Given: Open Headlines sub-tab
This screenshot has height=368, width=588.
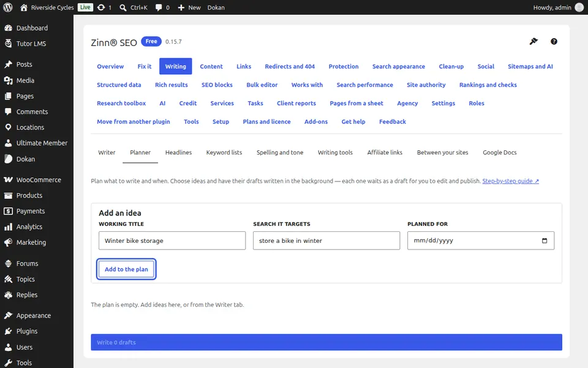Looking at the screenshot, I should click(178, 153).
